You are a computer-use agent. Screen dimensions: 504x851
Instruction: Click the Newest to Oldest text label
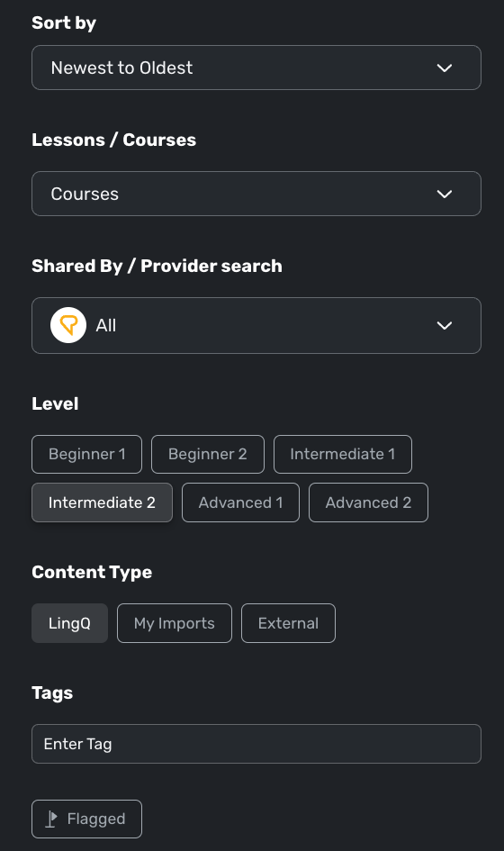point(121,68)
